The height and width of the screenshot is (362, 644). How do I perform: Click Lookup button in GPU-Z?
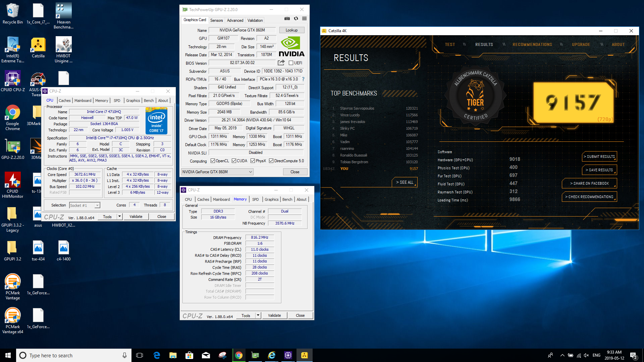[291, 30]
